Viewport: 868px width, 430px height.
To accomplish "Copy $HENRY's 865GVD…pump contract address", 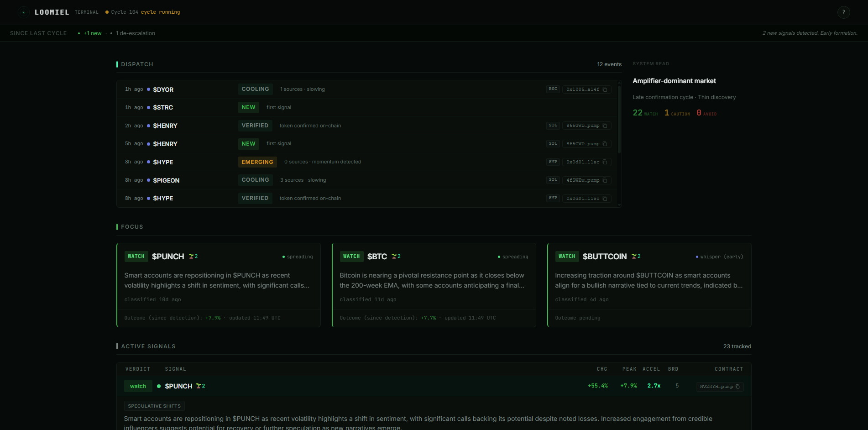I will point(605,126).
